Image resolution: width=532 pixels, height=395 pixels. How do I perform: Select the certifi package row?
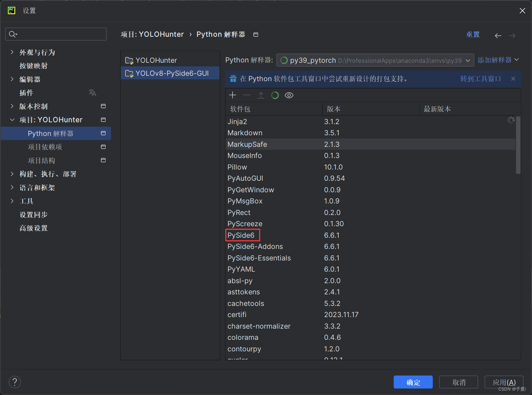(x=371, y=315)
